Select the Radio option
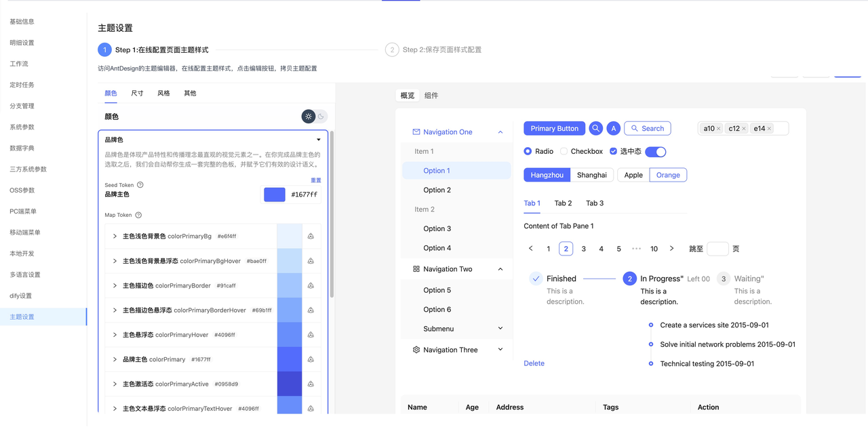 click(x=528, y=151)
